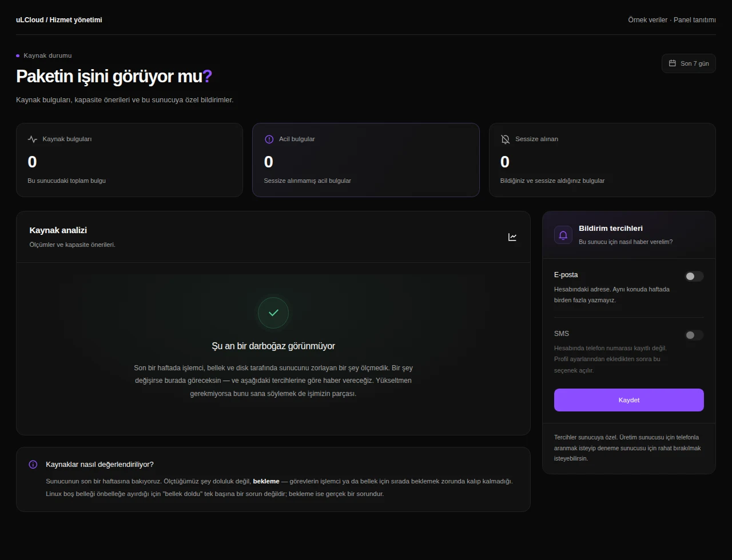The height and width of the screenshot is (560, 732).
Task: Click the Kaydet button
Action: [x=629, y=400]
